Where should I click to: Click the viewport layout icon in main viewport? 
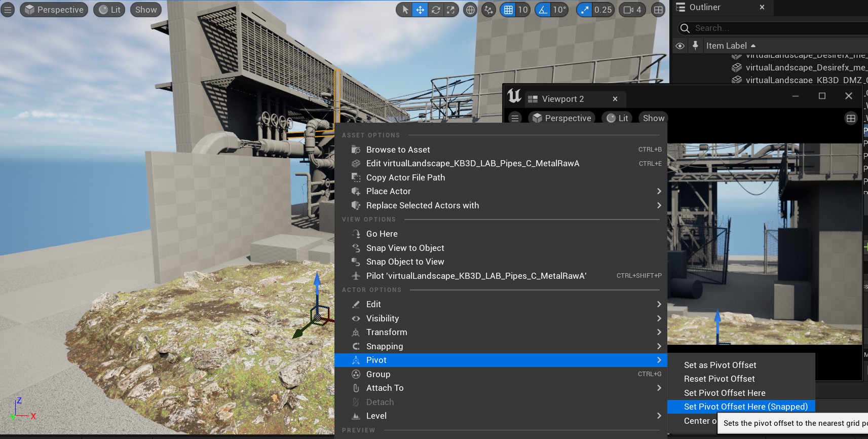point(658,10)
